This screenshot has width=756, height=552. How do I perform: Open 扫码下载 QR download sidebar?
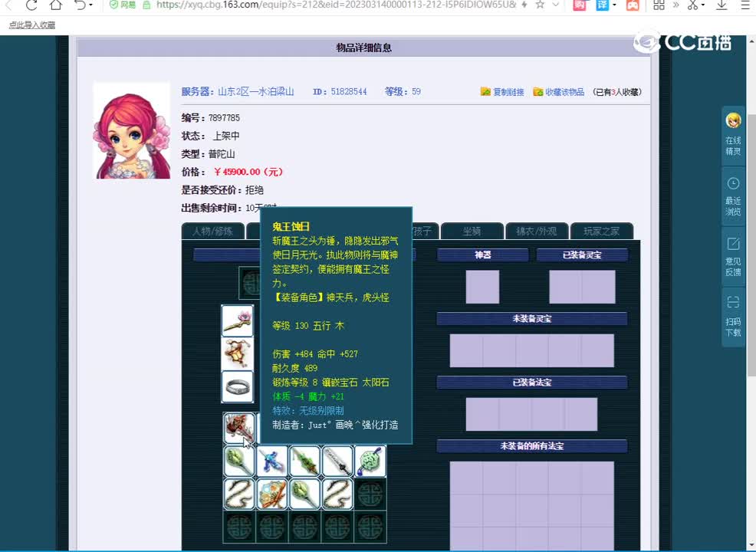tap(733, 317)
